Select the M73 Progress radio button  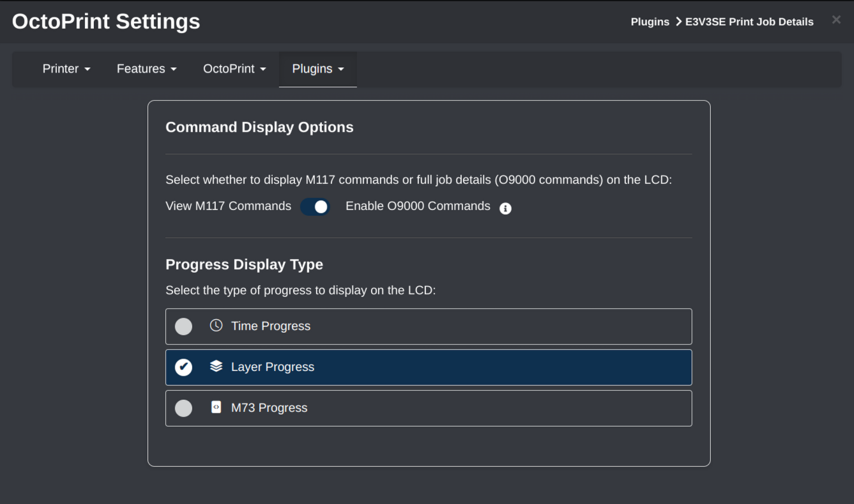(183, 408)
